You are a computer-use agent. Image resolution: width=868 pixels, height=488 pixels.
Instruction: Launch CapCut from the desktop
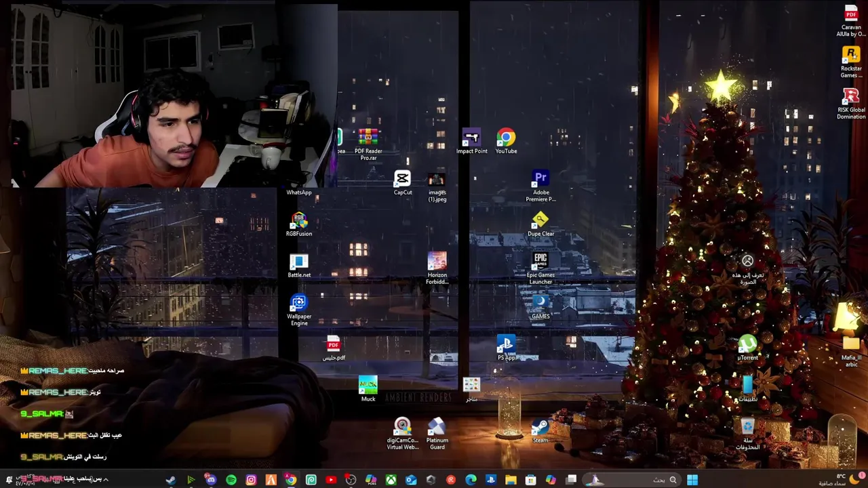click(x=403, y=183)
